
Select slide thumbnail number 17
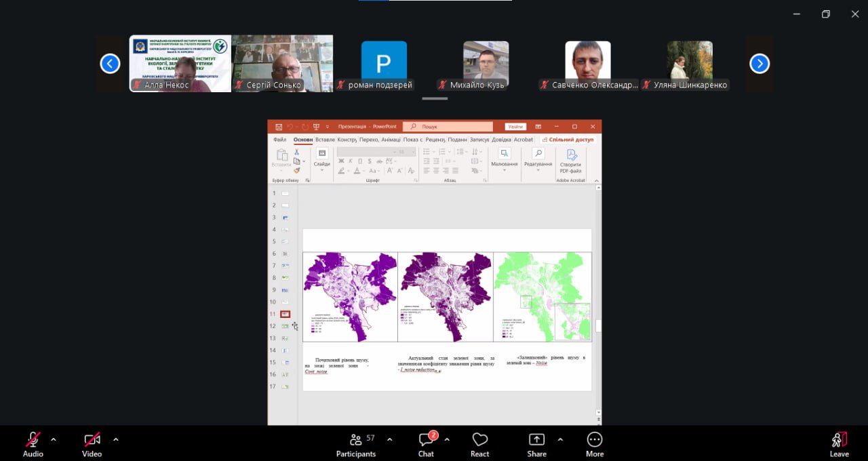tap(285, 386)
